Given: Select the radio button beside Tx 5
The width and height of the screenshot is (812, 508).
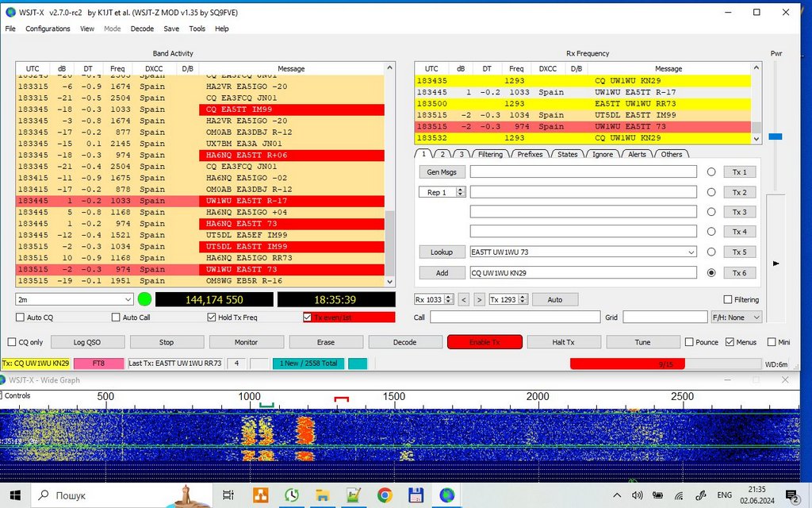Looking at the screenshot, I should (x=711, y=252).
